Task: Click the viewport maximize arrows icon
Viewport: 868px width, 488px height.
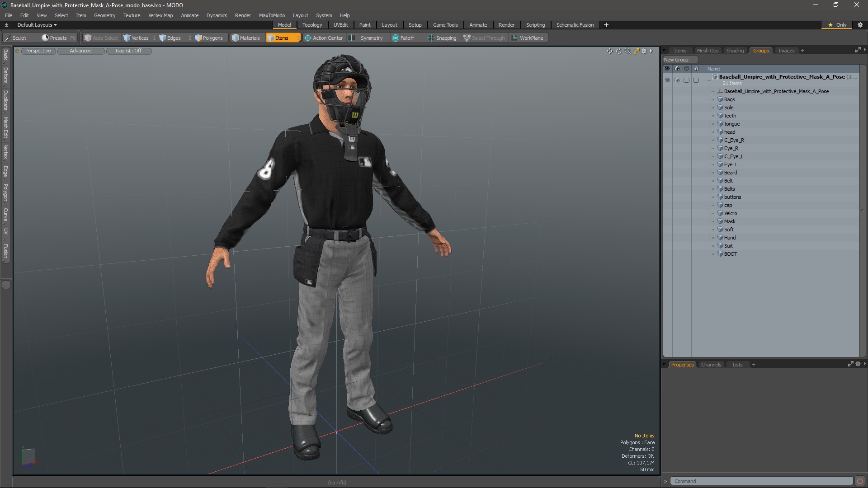Action: [x=636, y=51]
